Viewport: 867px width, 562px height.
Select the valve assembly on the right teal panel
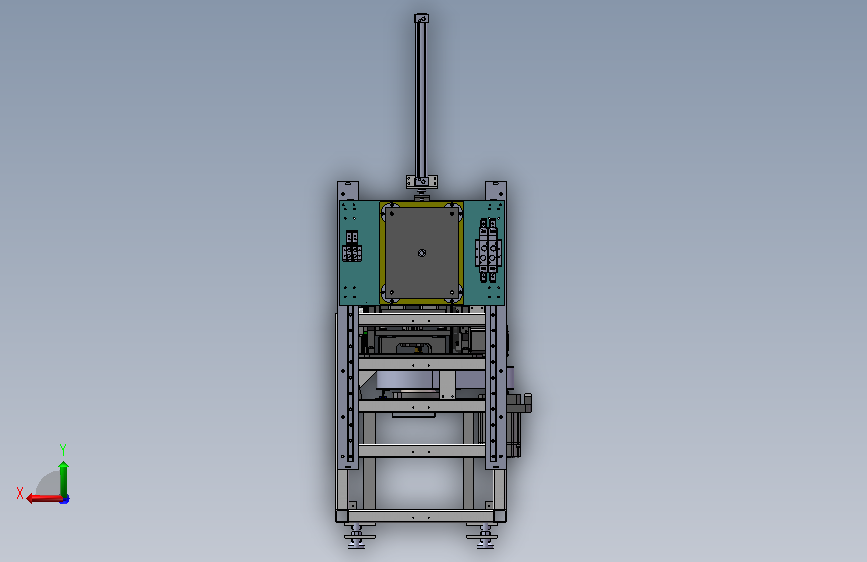[x=488, y=250]
